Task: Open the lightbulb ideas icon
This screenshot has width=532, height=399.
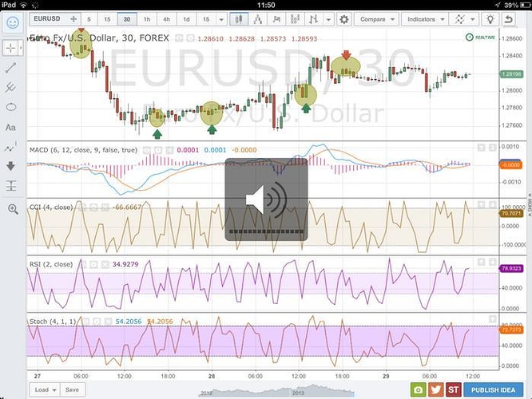Action: pos(490,19)
